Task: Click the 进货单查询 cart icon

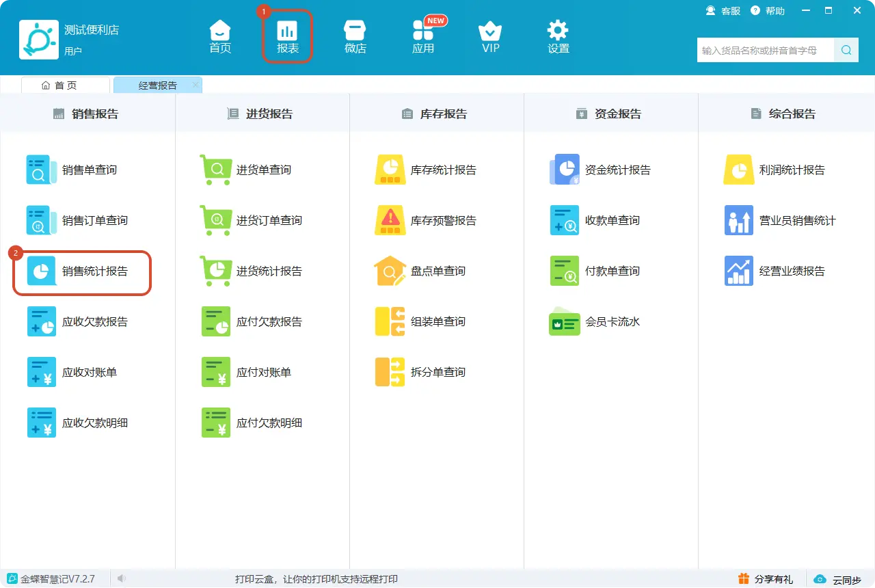Action: pos(215,170)
